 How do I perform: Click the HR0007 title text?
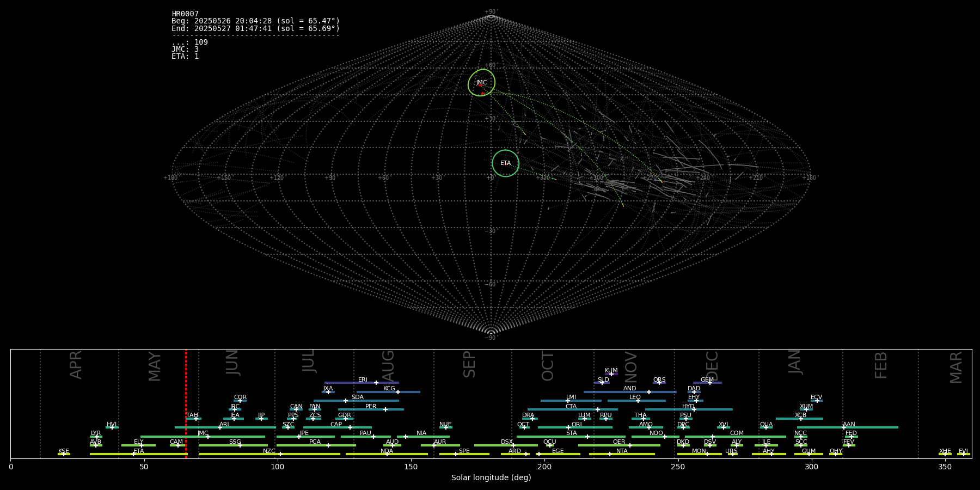pos(185,14)
